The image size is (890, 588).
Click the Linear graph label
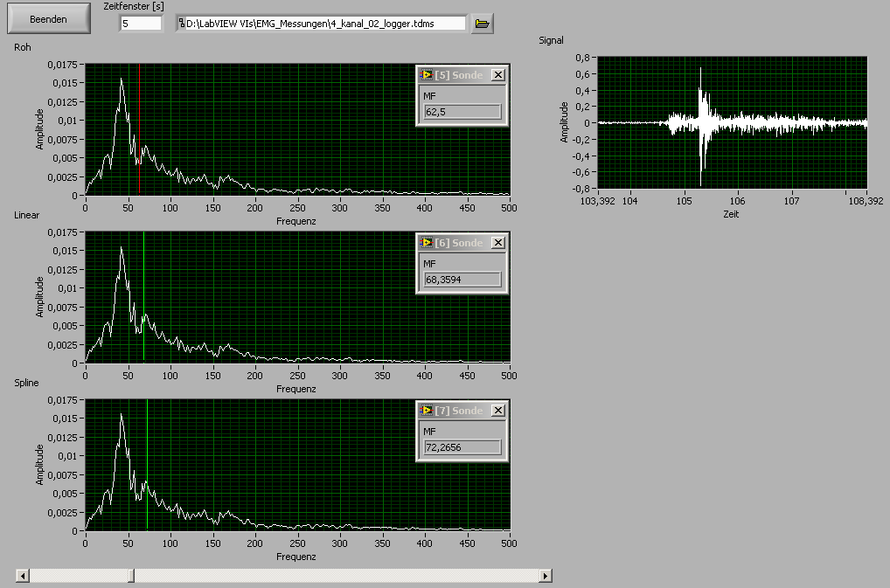click(27, 216)
